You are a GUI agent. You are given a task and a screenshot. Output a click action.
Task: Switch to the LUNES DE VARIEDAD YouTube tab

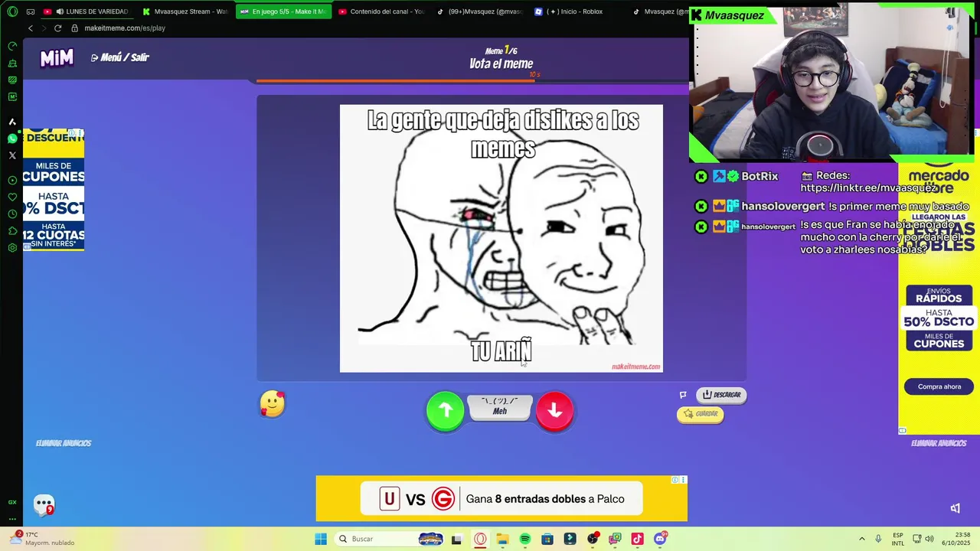(x=86, y=11)
